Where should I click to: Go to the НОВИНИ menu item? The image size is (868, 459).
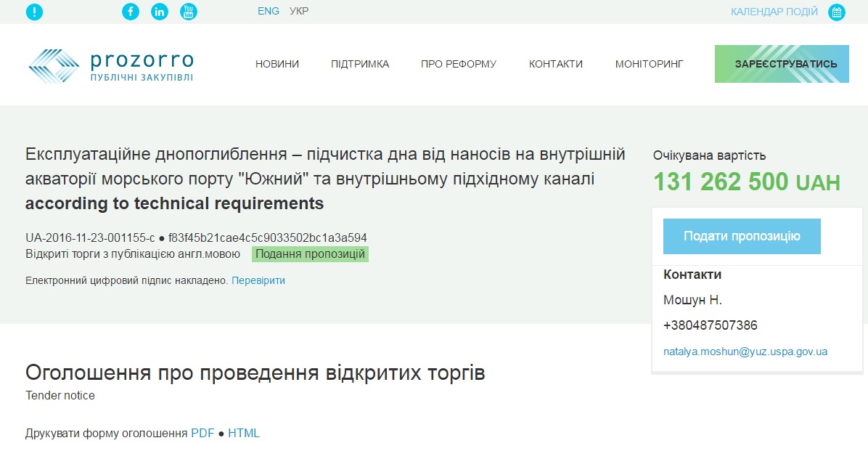[x=277, y=64]
